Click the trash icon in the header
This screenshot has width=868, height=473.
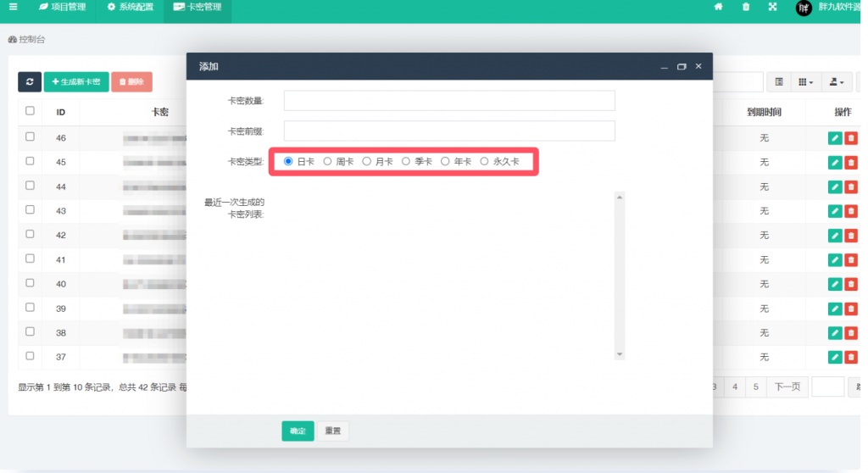(x=746, y=7)
